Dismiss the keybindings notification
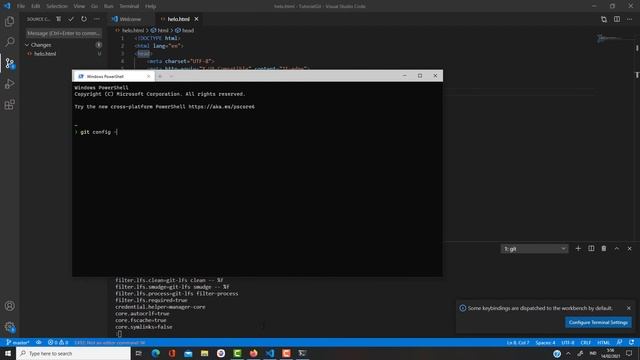640x360 pixels. coord(629,308)
